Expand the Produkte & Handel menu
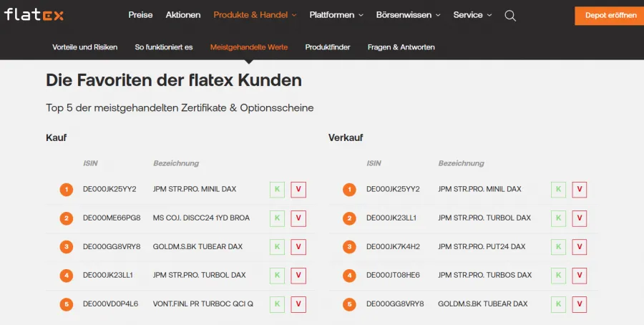The image size is (644, 325). point(255,15)
